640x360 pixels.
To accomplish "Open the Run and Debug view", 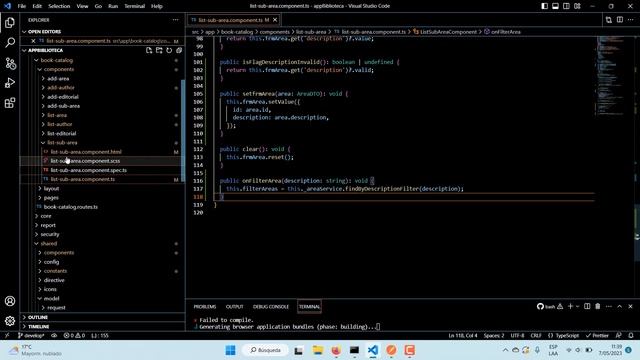I will 10,83.
